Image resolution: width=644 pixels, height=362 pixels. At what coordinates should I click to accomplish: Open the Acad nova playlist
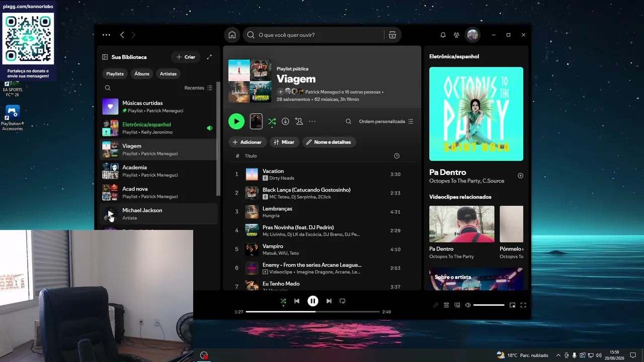tap(158, 193)
